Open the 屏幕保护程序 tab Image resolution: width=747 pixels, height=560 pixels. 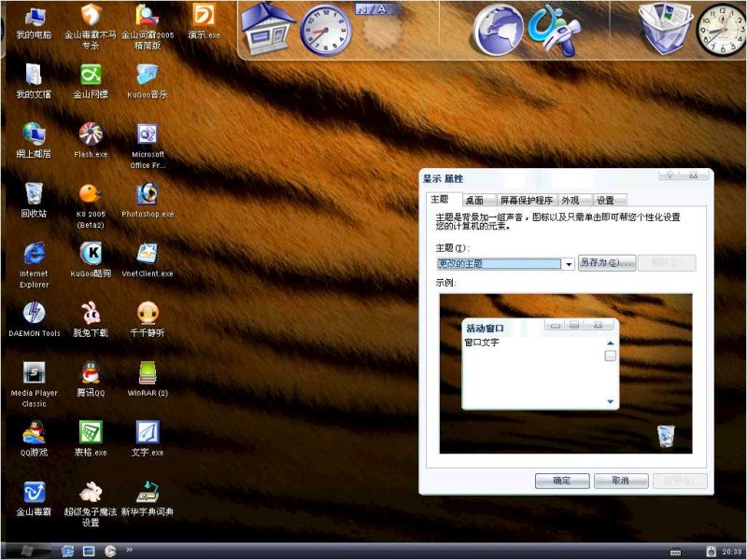(526, 201)
